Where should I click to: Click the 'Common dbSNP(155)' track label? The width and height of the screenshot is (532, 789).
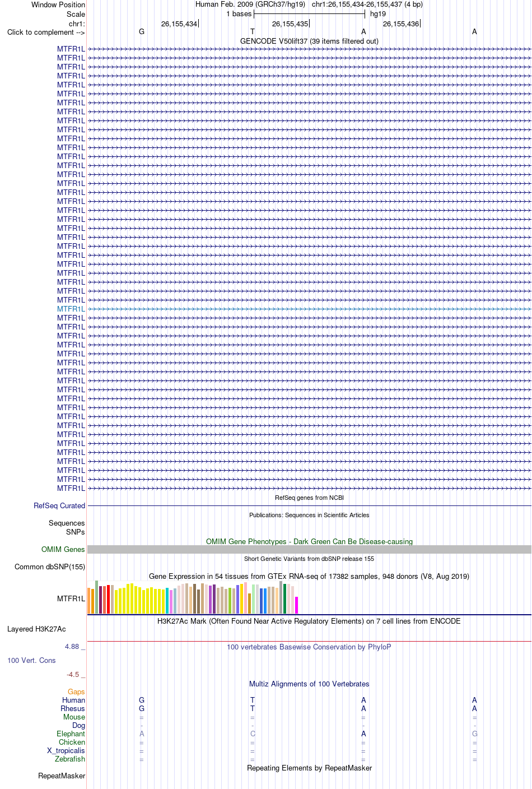click(x=50, y=567)
